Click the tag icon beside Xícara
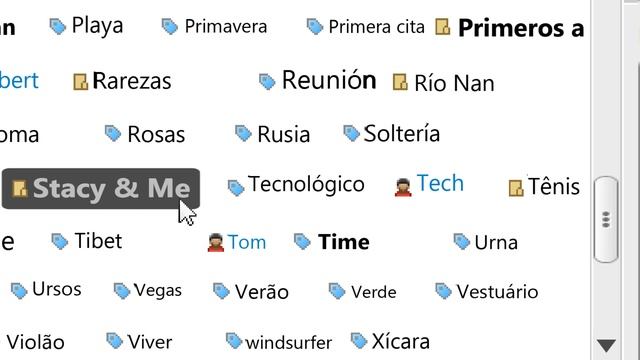 click(x=359, y=341)
